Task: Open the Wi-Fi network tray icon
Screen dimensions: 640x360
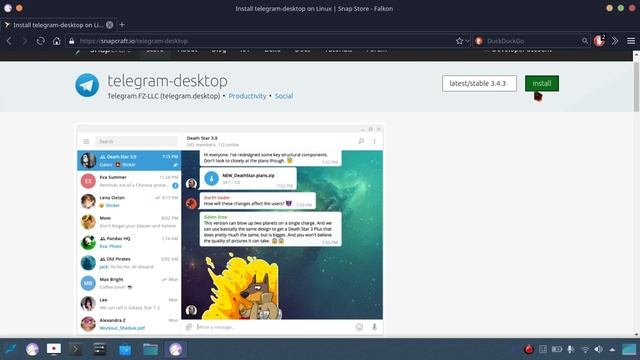Action: tap(585, 350)
